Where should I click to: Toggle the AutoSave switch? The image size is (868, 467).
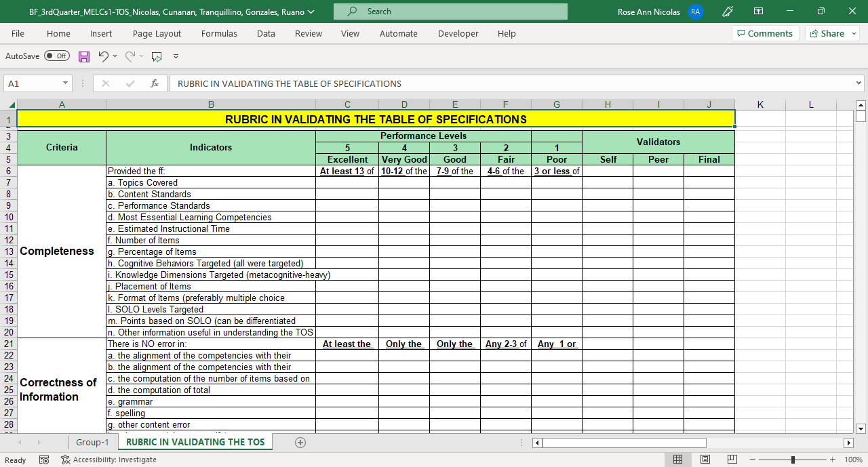click(x=57, y=56)
